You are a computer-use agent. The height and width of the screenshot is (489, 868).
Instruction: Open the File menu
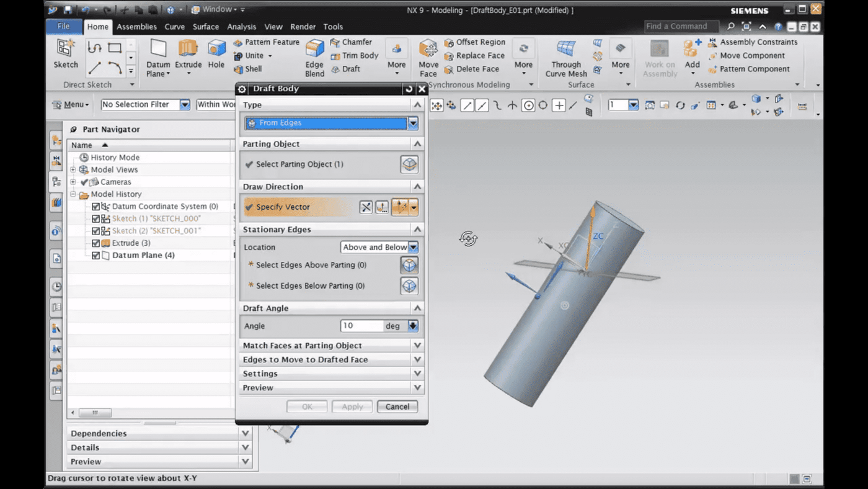pyautogui.click(x=63, y=26)
